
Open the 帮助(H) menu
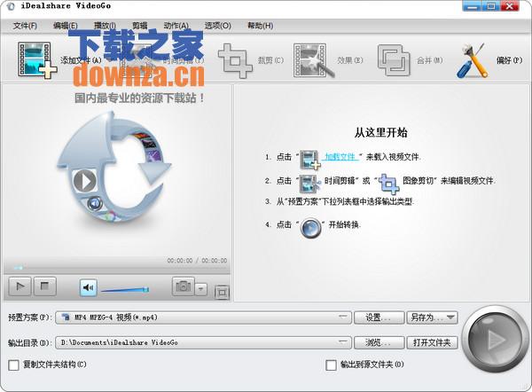tap(260, 26)
